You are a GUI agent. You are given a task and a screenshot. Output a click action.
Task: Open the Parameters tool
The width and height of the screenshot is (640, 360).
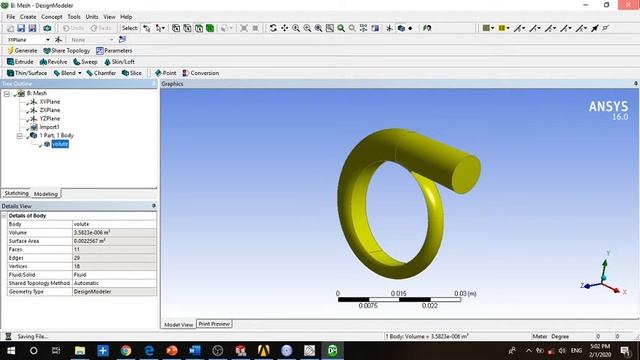pyautogui.click(x=114, y=51)
